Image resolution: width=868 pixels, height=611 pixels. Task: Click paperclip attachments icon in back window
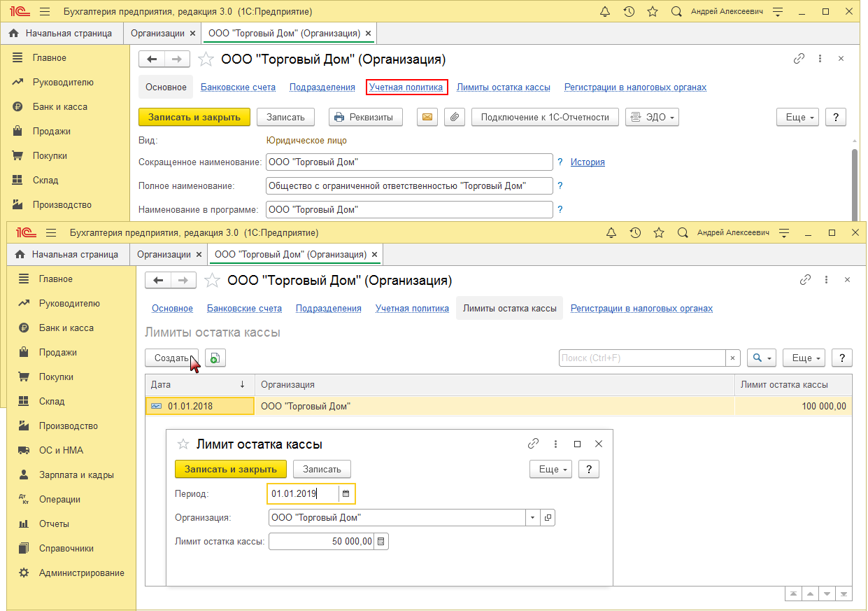(x=455, y=117)
